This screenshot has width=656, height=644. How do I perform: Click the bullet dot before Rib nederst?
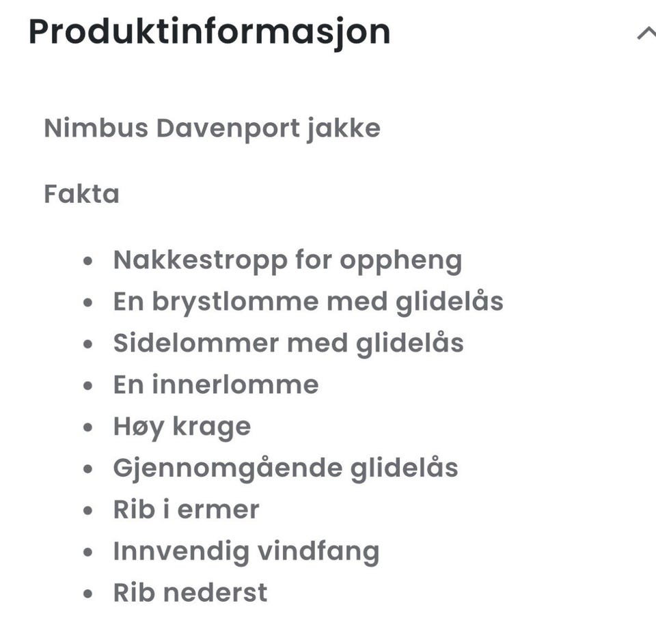(x=87, y=593)
